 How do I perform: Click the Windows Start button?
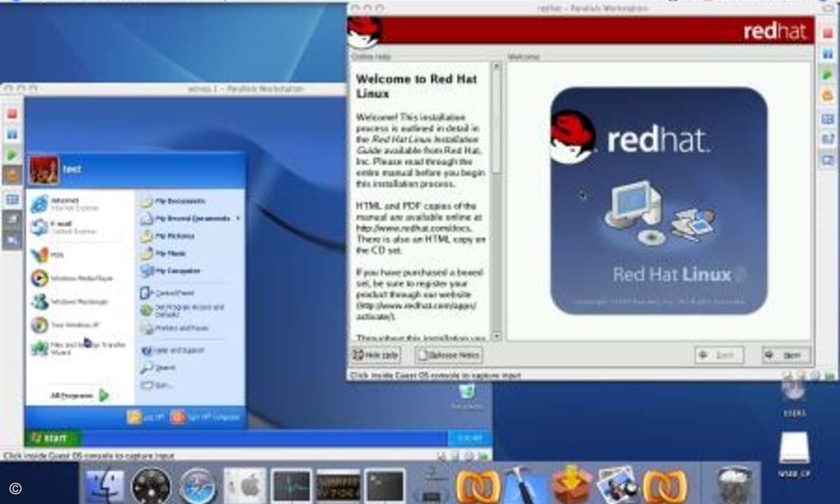[x=53, y=438]
